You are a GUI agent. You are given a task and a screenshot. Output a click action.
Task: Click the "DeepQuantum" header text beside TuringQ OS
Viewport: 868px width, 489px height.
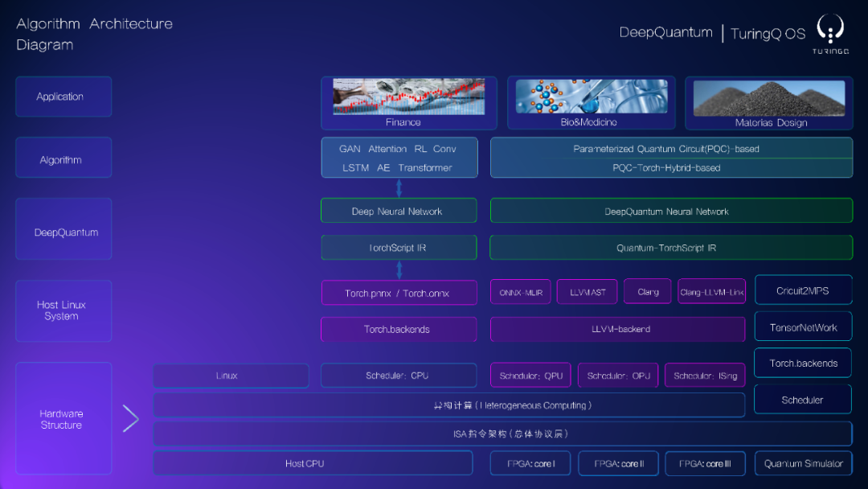(x=665, y=32)
